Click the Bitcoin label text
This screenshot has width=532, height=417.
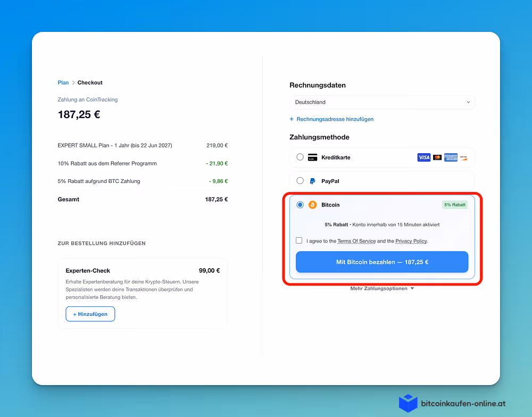330,205
